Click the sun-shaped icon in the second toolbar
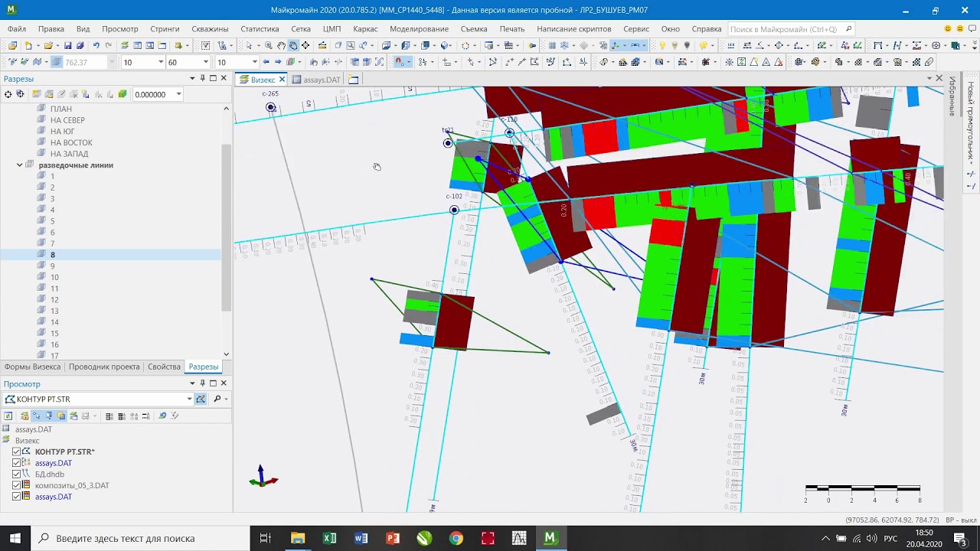This screenshot has height=551, width=980. 729,62
